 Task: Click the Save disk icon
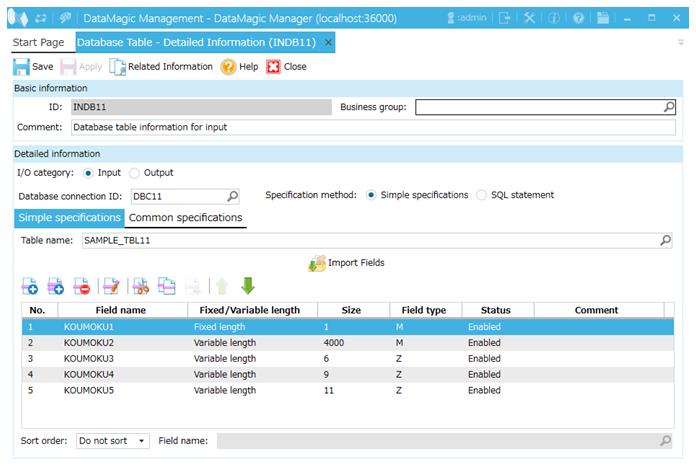tap(21, 67)
